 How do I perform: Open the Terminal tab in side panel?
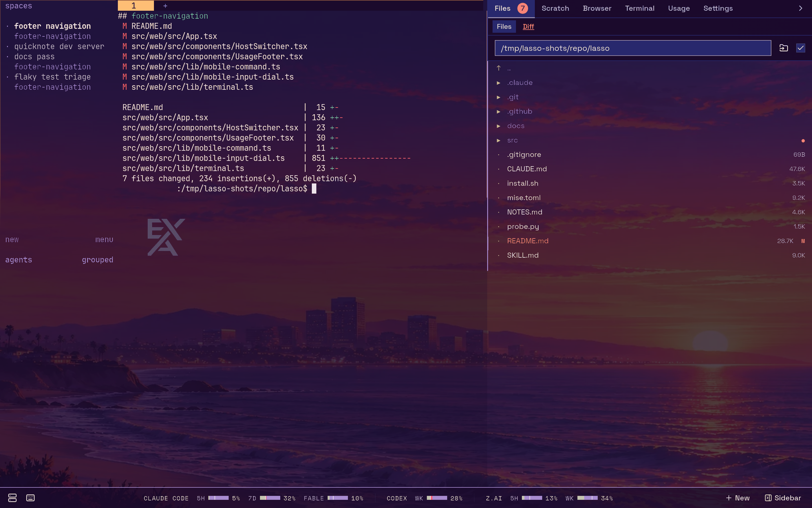[639, 8]
